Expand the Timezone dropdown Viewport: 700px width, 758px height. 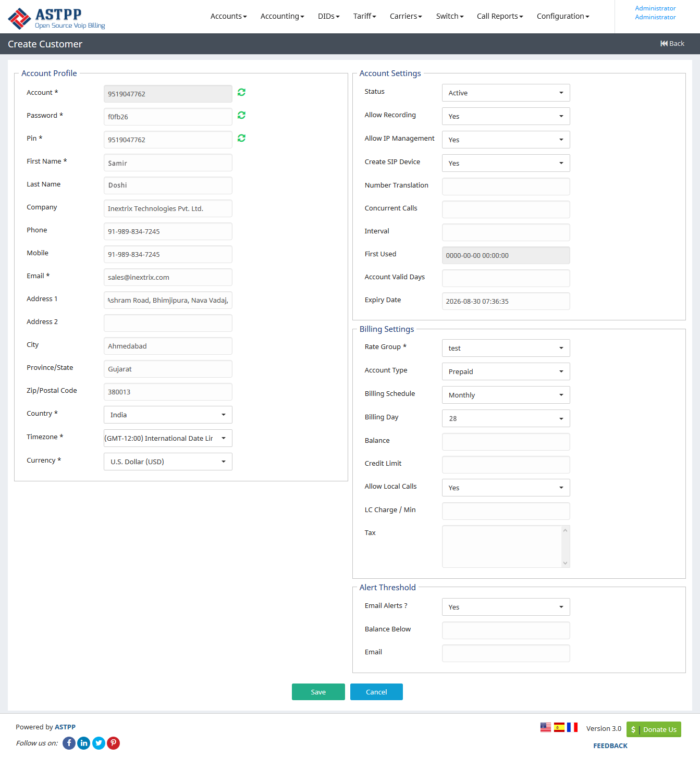click(168, 438)
